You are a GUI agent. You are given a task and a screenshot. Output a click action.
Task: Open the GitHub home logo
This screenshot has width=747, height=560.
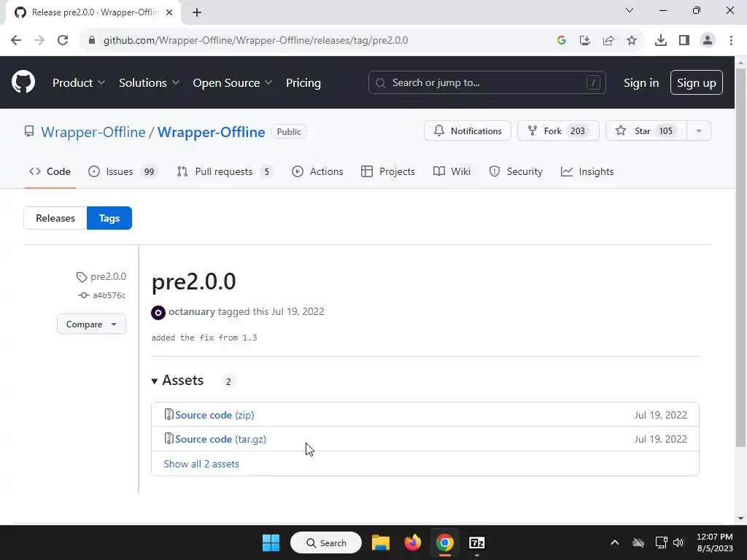click(23, 82)
